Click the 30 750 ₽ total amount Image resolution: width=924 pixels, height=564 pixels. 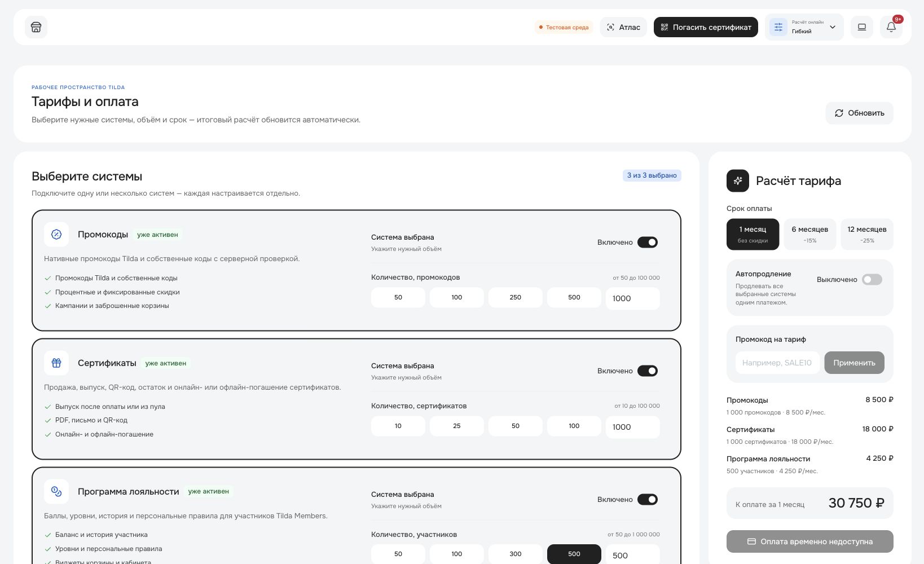(x=856, y=503)
